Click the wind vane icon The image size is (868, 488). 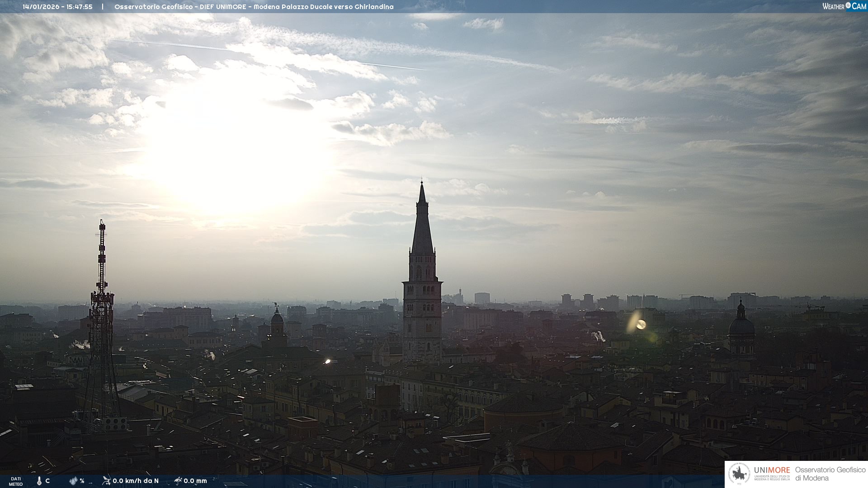pos(106,480)
